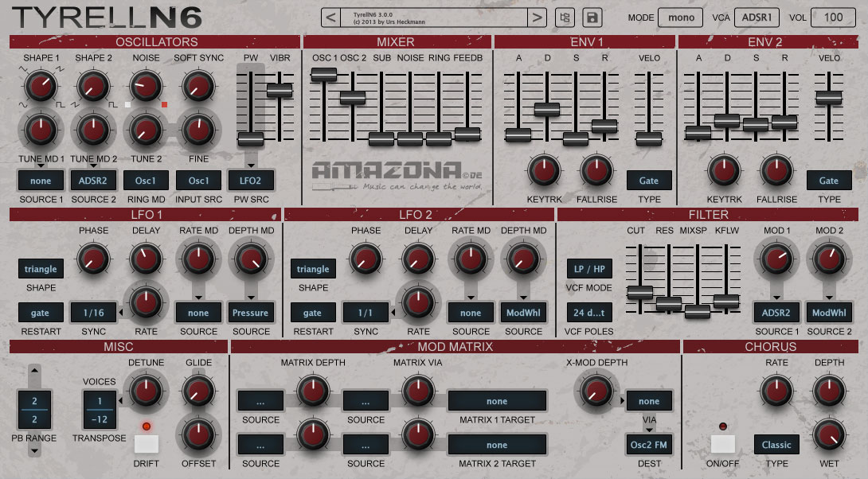Open the X-MOD DEST selector showing Osc2 FM
868x479 pixels.
pos(649,445)
